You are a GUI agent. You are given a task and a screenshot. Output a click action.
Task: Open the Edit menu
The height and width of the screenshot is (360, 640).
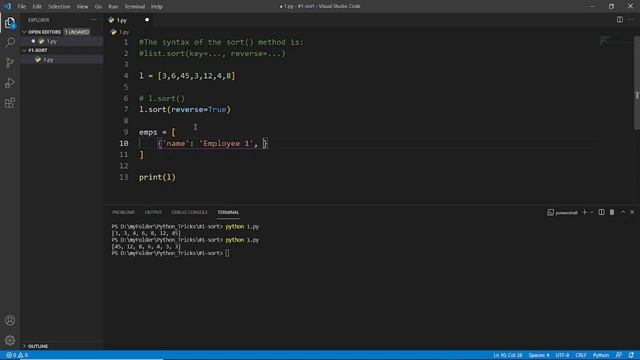point(37,7)
